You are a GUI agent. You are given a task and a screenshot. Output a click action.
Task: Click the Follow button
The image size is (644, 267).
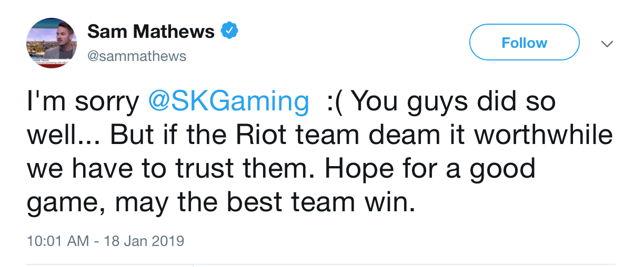pyautogui.click(x=524, y=43)
